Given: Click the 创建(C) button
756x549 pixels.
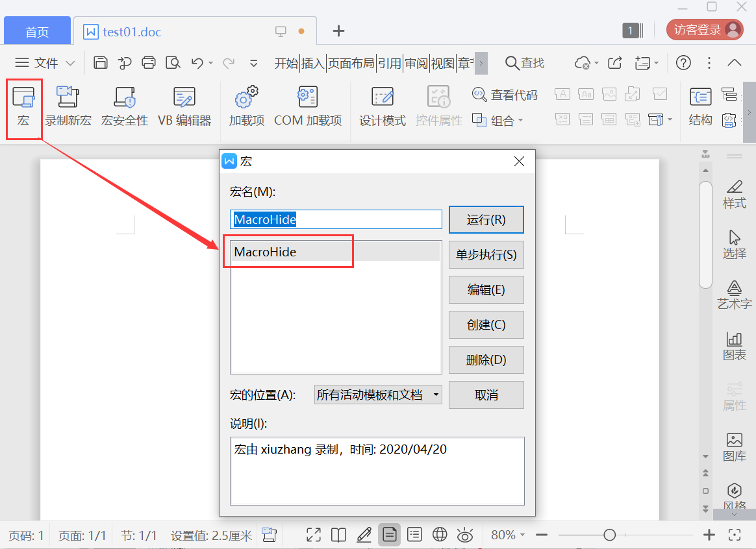Looking at the screenshot, I should 486,324.
